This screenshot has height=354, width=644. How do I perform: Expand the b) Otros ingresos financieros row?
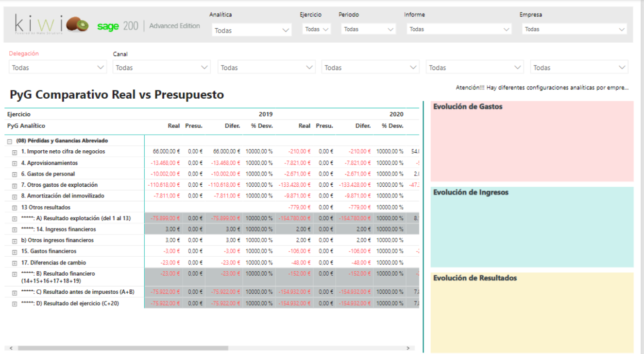click(15, 241)
